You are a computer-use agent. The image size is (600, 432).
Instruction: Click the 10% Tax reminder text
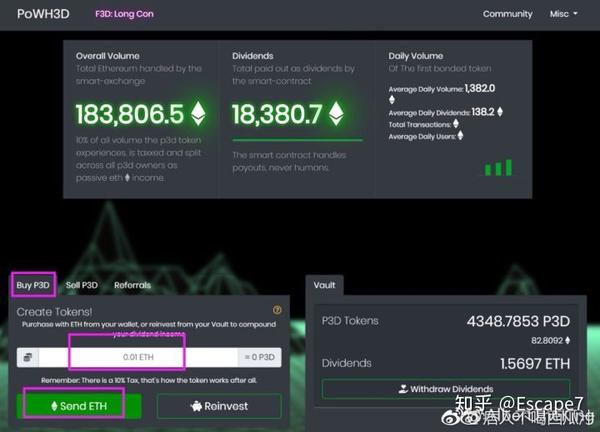[x=149, y=380]
